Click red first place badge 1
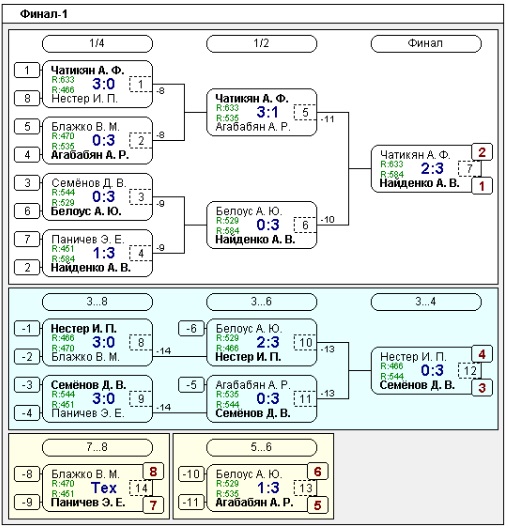508x528 pixels. [482, 186]
